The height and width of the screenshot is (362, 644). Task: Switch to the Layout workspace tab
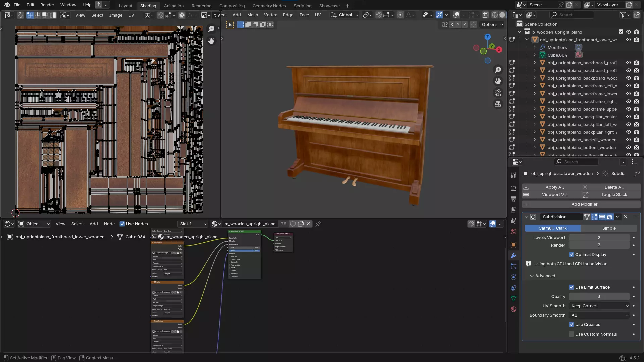pos(126,6)
